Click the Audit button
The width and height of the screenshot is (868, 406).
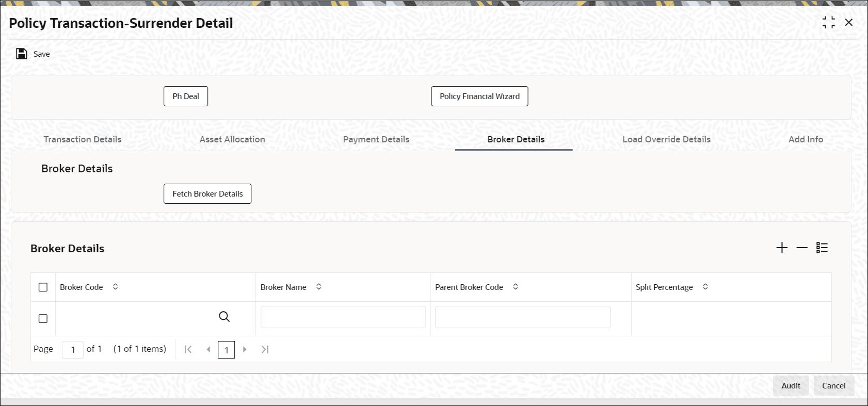click(x=791, y=386)
